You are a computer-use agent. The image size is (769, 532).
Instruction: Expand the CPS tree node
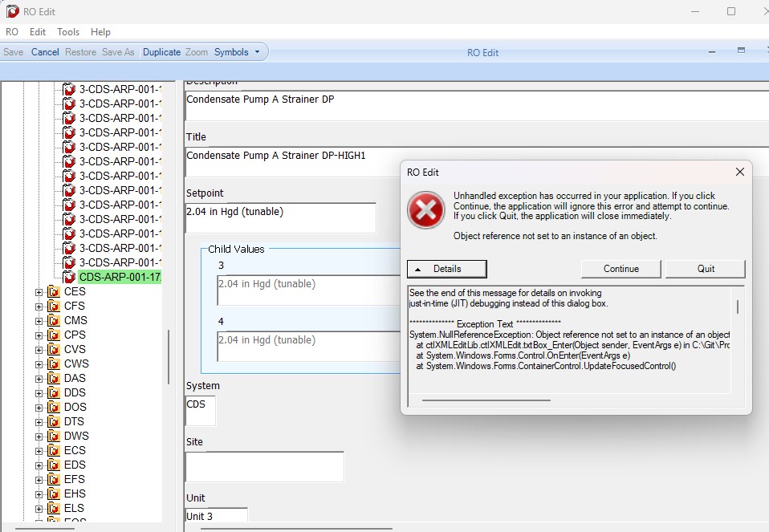pyautogui.click(x=39, y=335)
